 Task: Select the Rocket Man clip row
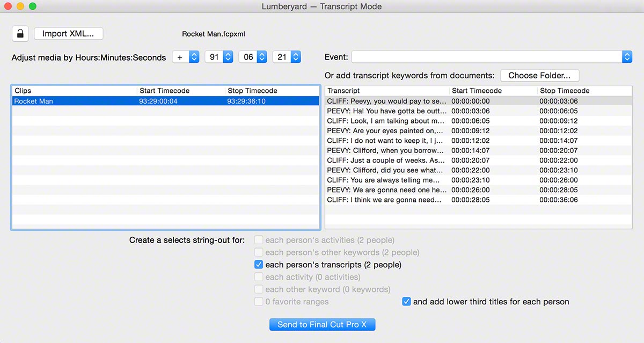click(165, 101)
